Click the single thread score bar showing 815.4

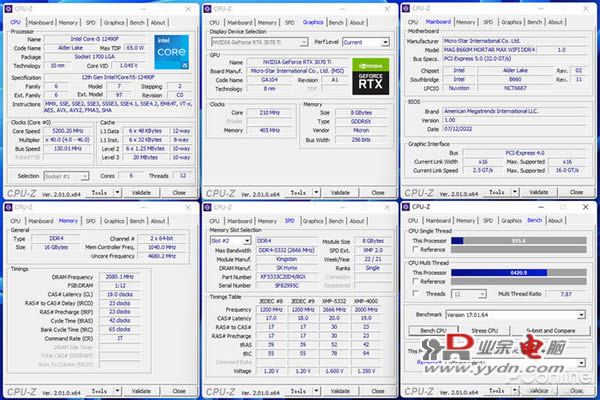[518, 240]
